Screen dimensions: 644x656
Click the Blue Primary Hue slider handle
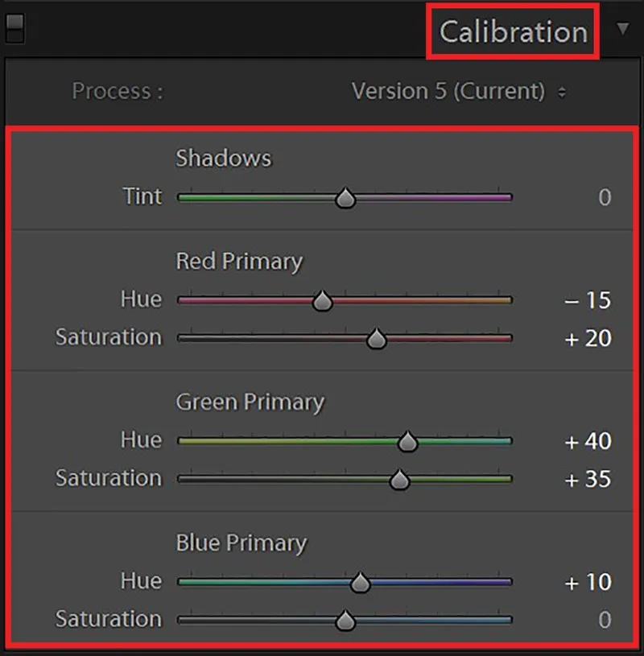click(x=361, y=581)
